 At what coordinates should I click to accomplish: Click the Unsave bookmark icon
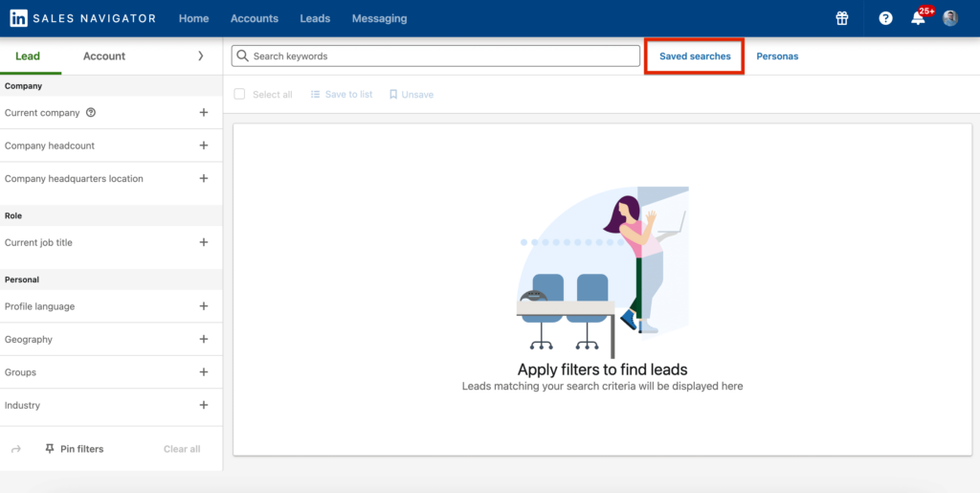(x=393, y=95)
